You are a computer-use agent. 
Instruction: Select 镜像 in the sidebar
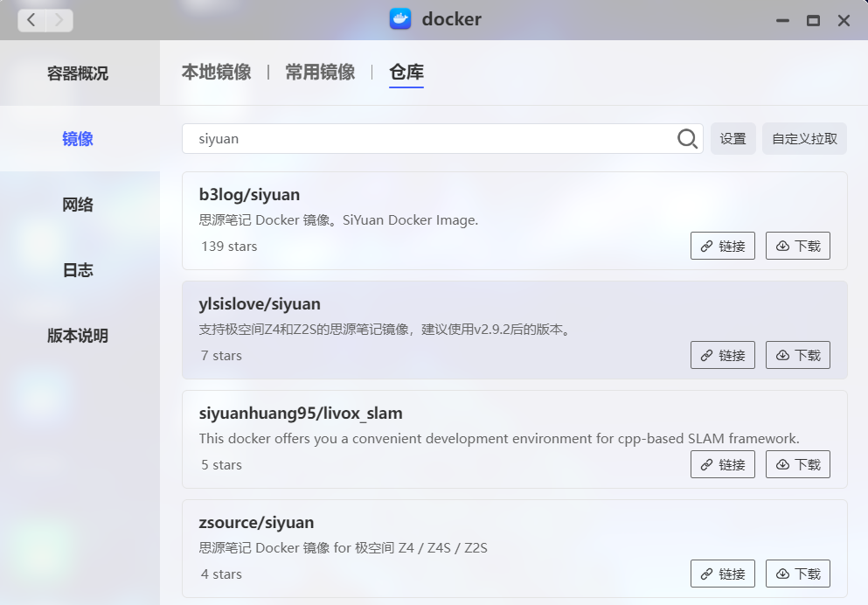point(78,138)
